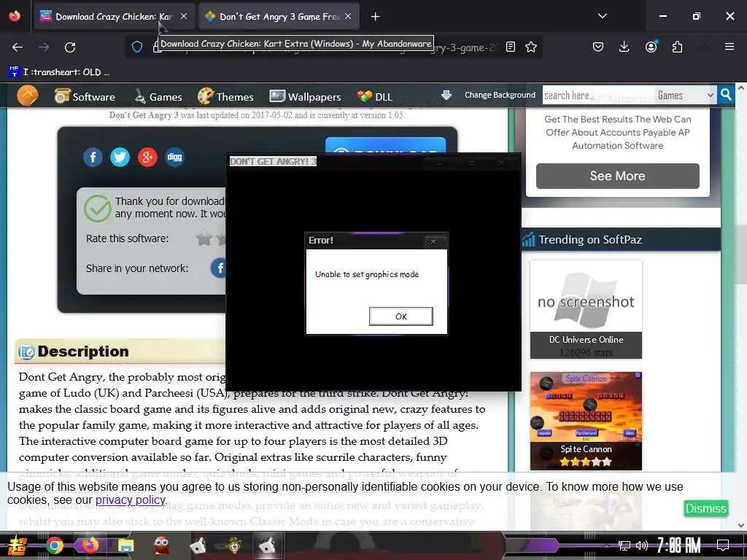
Task: Click Change Background on the site header
Action: (500, 95)
